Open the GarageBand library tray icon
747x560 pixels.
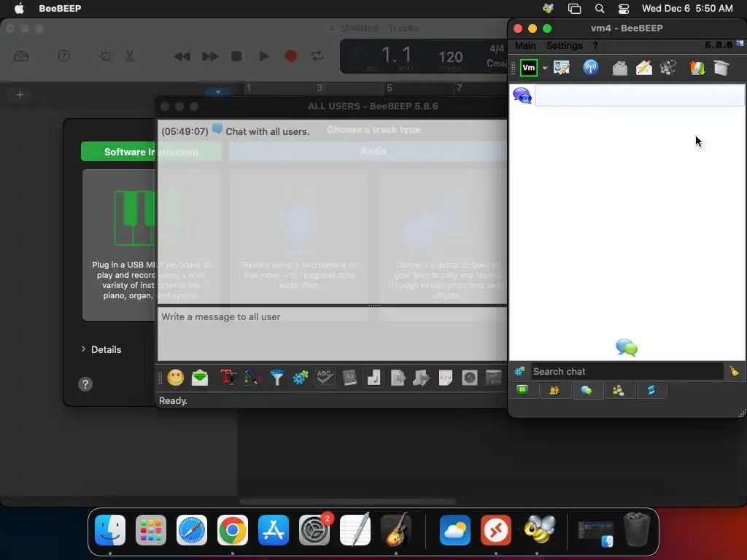[x=21, y=56]
